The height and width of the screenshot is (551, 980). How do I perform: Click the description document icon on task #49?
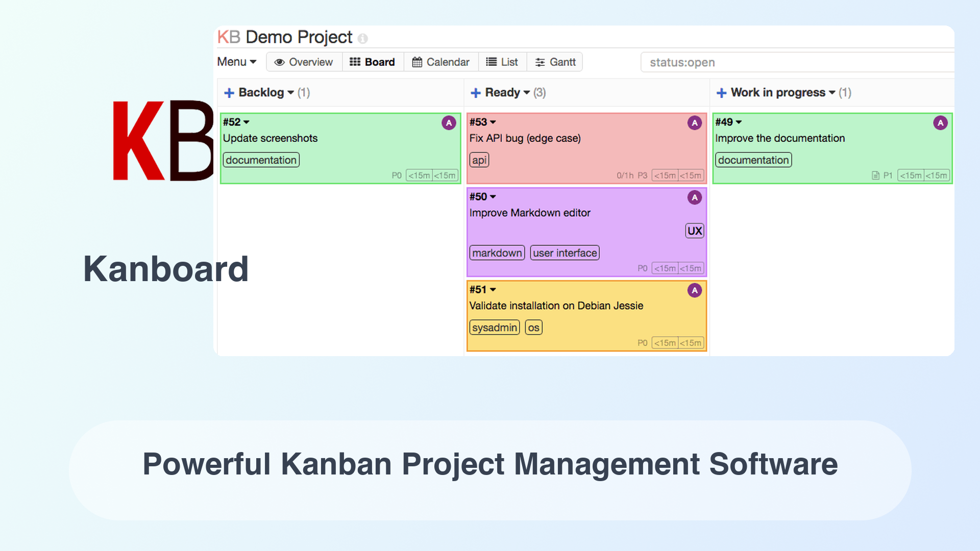point(876,176)
